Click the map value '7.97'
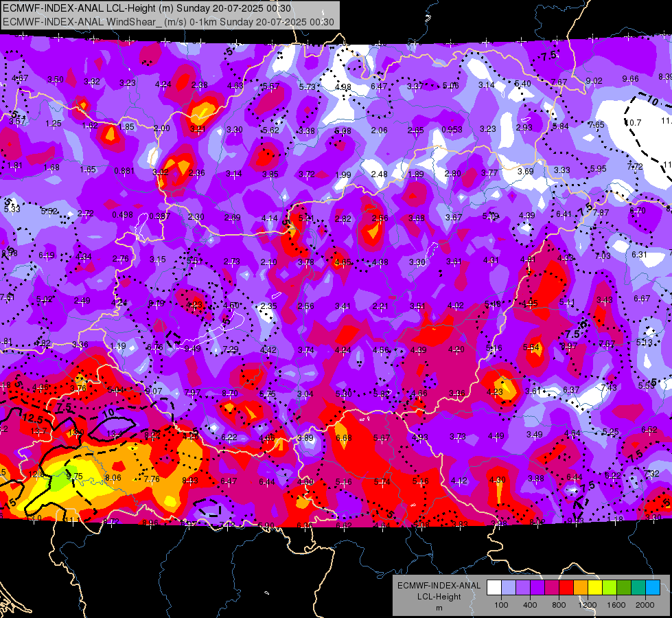The height and width of the screenshot is (618, 672). point(192,392)
